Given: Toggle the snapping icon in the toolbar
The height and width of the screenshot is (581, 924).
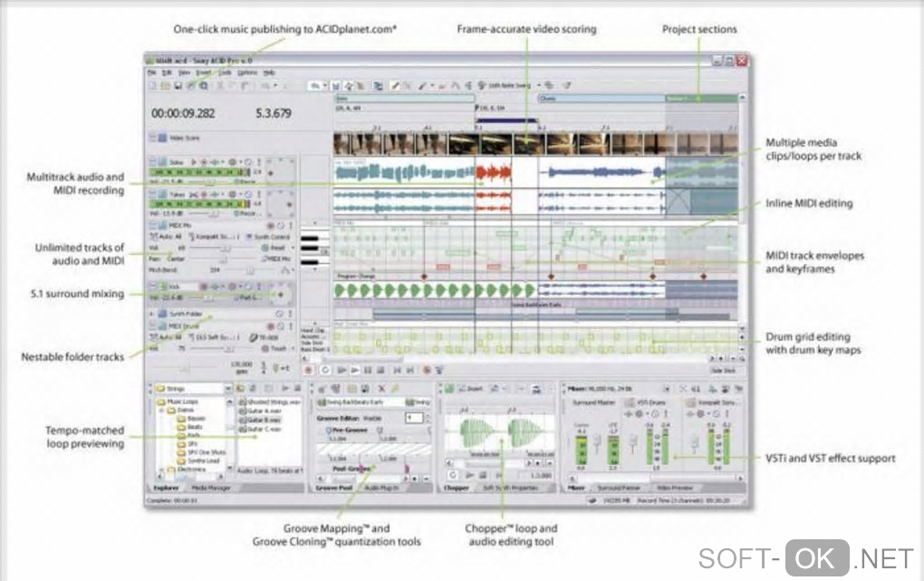Looking at the screenshot, I should 336,86.
